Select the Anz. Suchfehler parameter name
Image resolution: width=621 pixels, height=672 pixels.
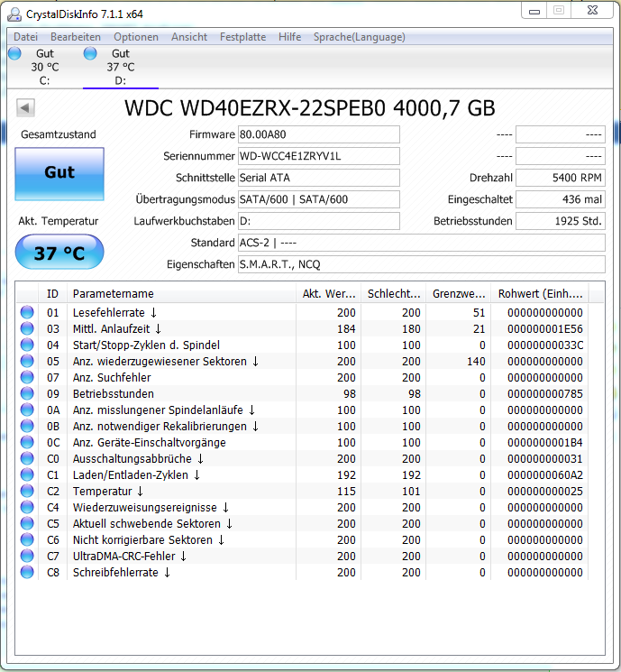point(112,378)
